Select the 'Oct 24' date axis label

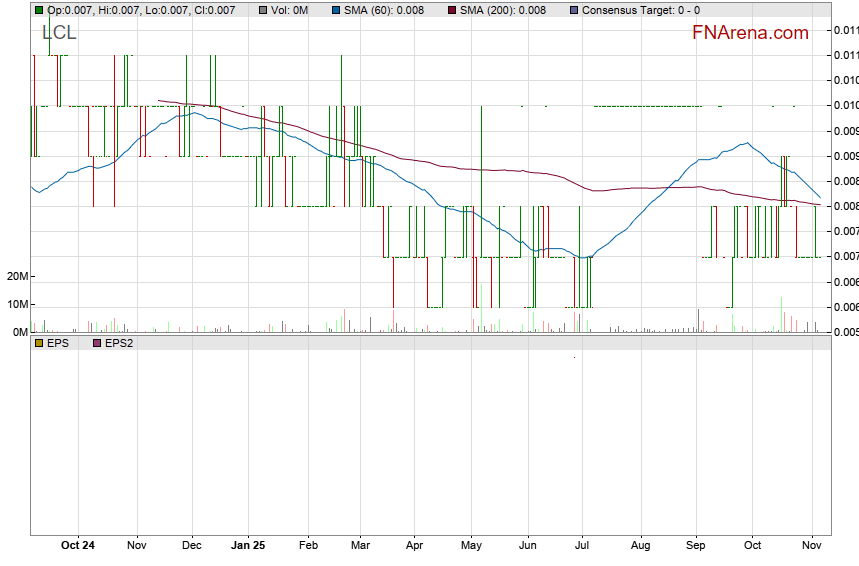pos(78,546)
